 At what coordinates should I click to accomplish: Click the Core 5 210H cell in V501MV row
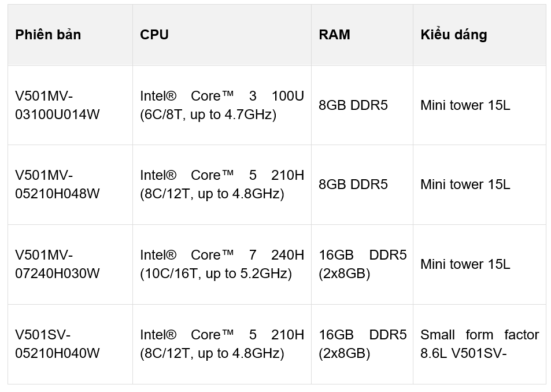coord(221,184)
